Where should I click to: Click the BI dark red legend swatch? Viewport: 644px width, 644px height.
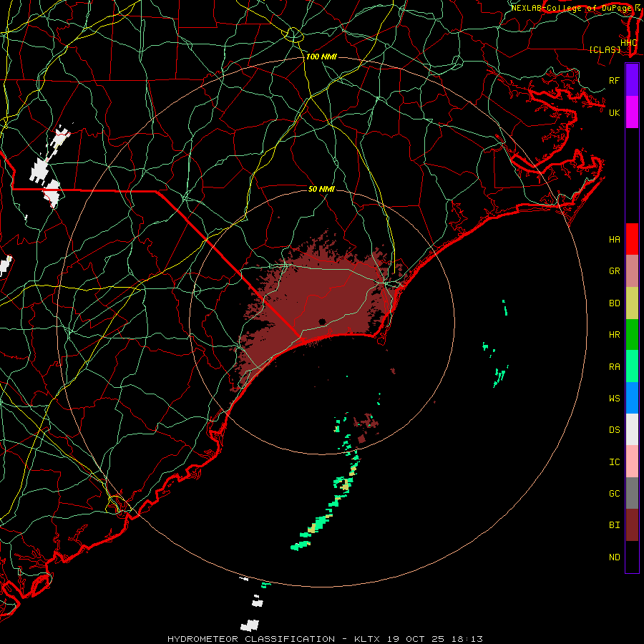tap(632, 525)
